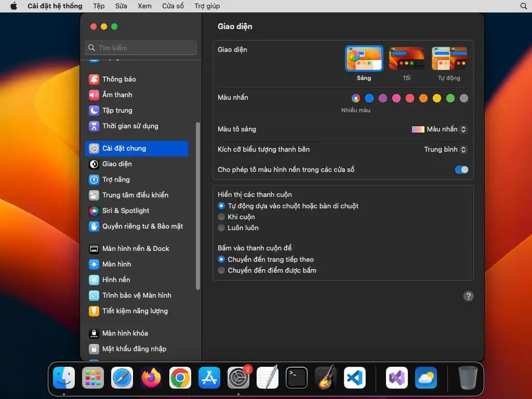Click the Âm thanh sound icon
532x399 pixels.
94,95
